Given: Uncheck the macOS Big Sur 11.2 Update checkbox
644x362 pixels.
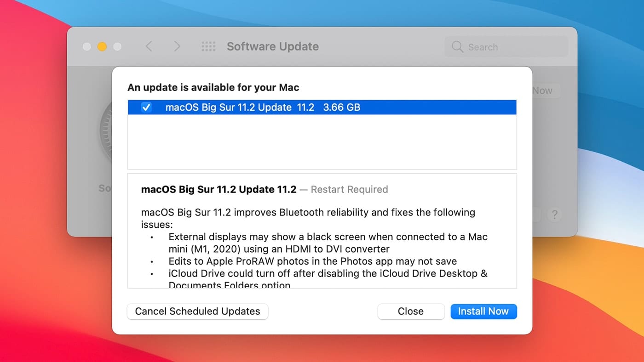Looking at the screenshot, I should pyautogui.click(x=146, y=107).
